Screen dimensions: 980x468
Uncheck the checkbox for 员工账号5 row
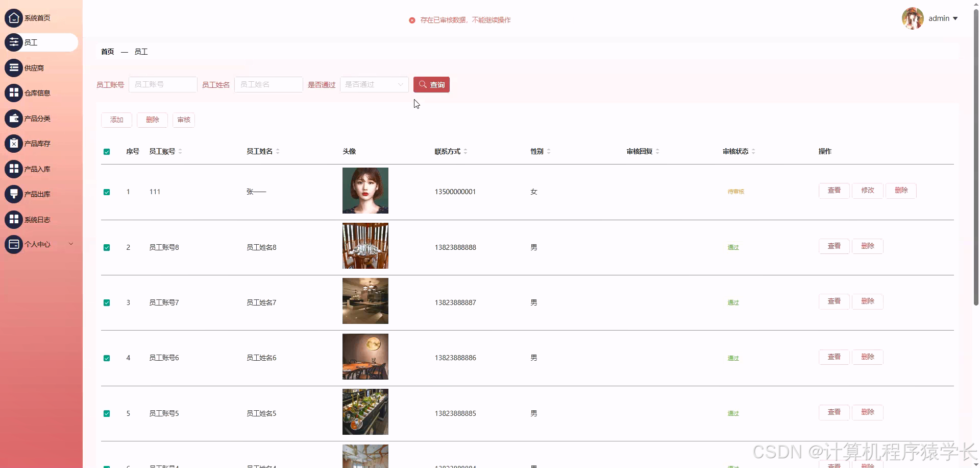click(x=107, y=413)
